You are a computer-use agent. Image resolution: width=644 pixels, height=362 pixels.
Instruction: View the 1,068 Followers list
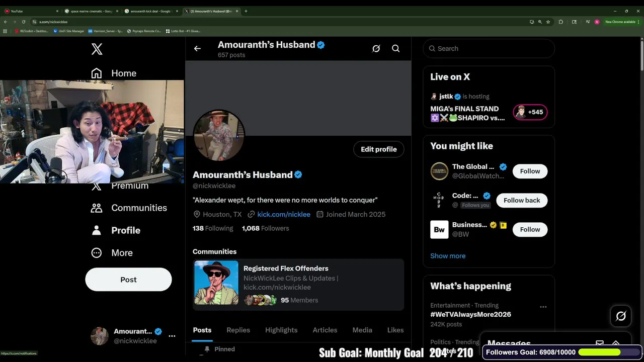pos(265,228)
